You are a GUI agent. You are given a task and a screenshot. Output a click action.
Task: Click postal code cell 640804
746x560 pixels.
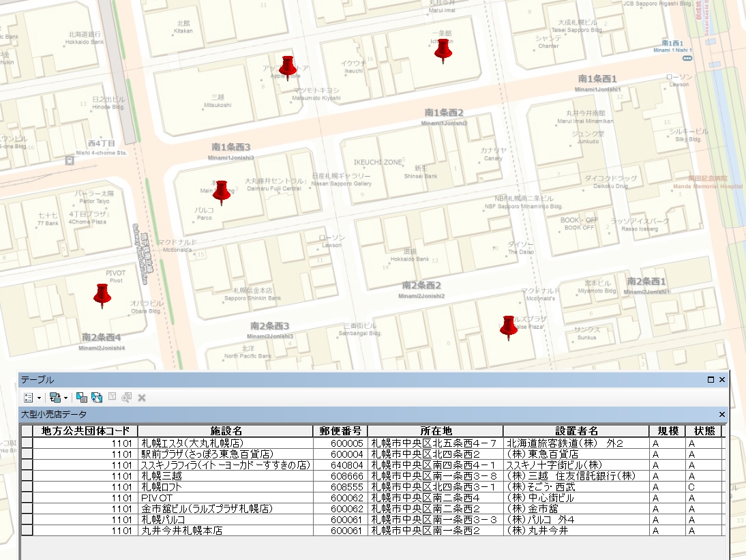pyautogui.click(x=340, y=465)
